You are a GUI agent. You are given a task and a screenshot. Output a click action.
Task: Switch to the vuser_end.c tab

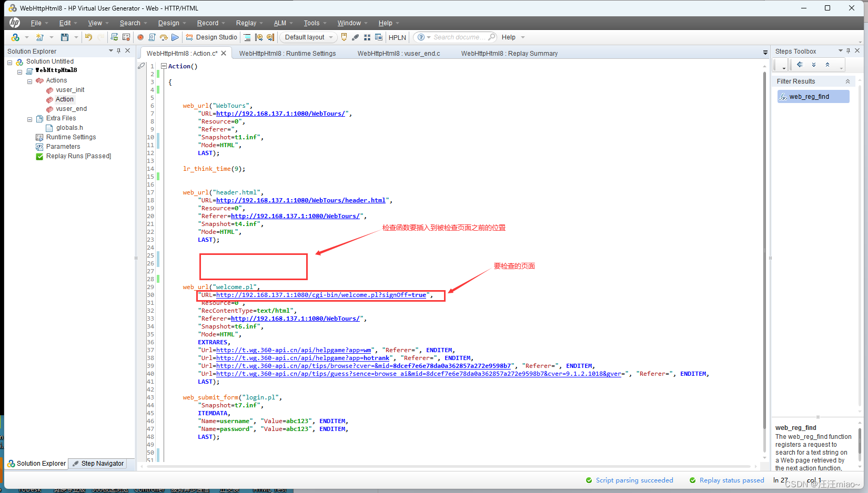tap(399, 54)
